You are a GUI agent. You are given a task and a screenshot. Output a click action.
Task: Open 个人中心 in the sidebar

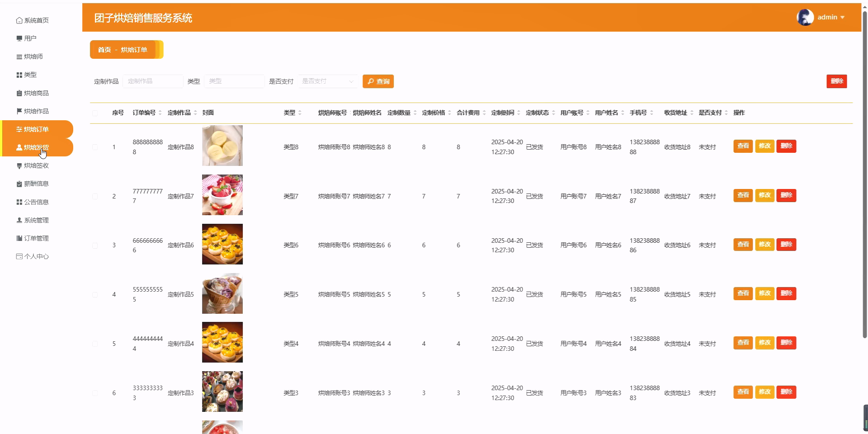click(x=36, y=256)
